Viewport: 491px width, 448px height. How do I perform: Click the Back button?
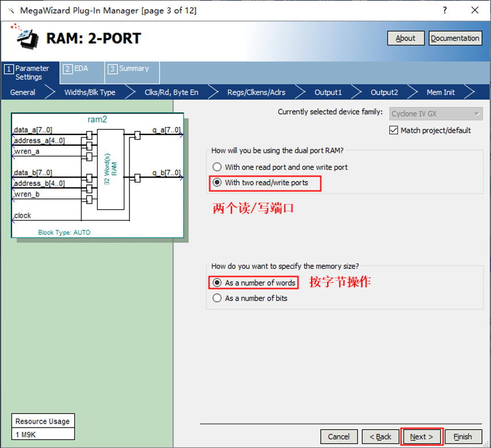(380, 437)
